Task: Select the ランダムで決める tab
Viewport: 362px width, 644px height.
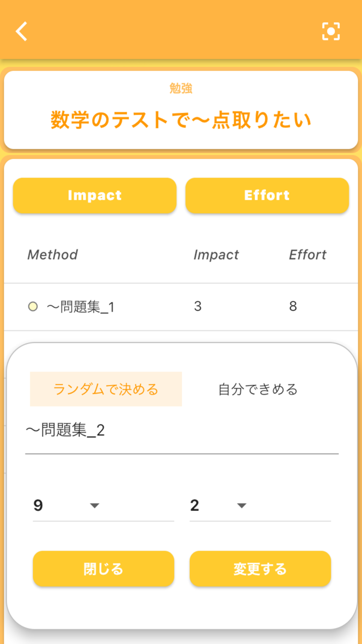Action: pyautogui.click(x=105, y=389)
